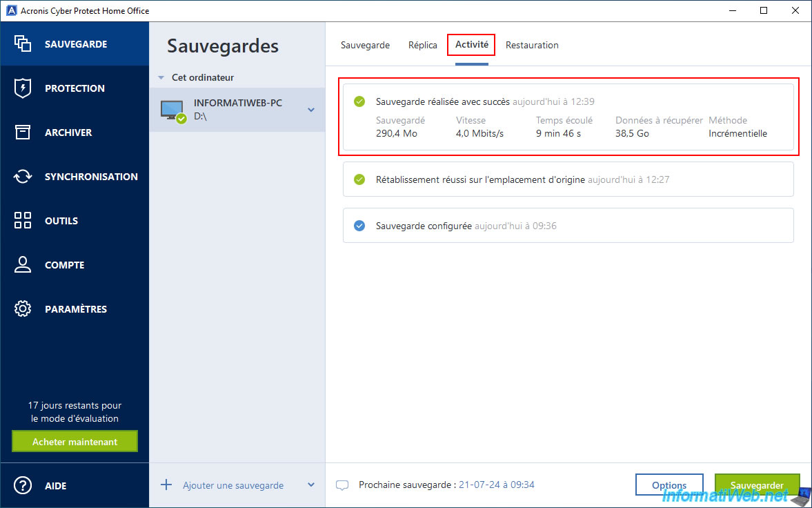Go to PROTECTION in sidebar
The width and height of the screenshot is (812, 508).
[x=75, y=88]
